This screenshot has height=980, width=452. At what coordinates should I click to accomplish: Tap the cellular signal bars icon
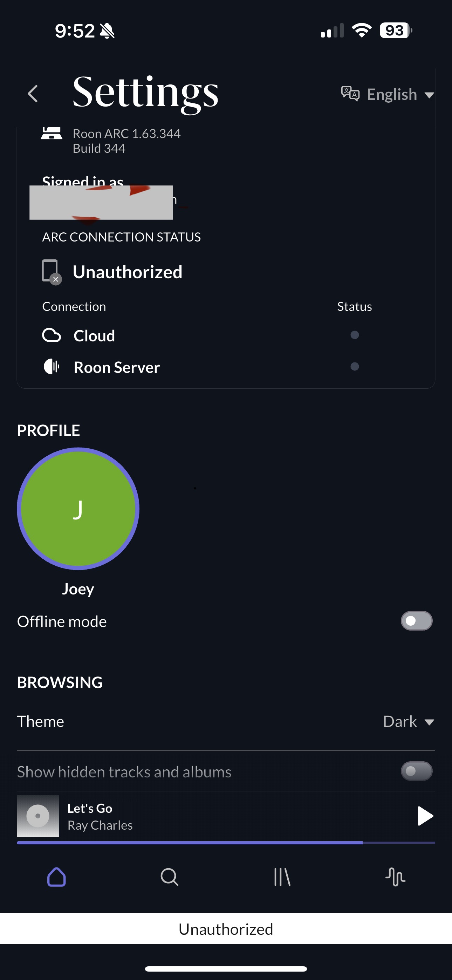coord(332,30)
